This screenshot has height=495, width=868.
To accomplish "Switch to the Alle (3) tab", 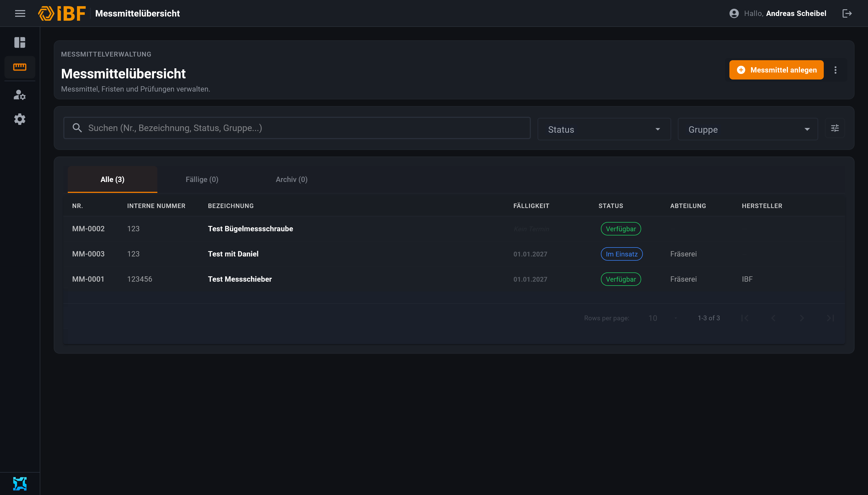I will 112,179.
